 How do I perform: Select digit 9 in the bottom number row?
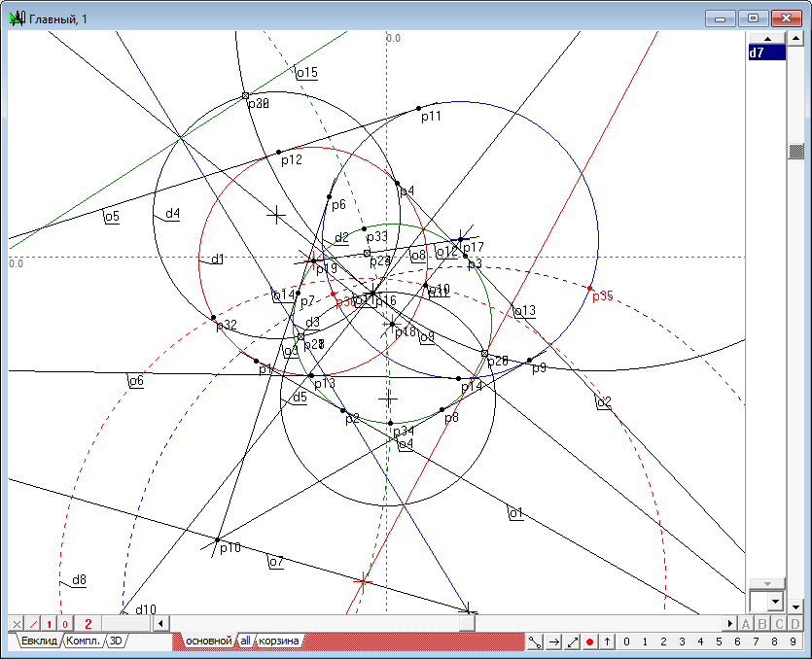(x=793, y=642)
